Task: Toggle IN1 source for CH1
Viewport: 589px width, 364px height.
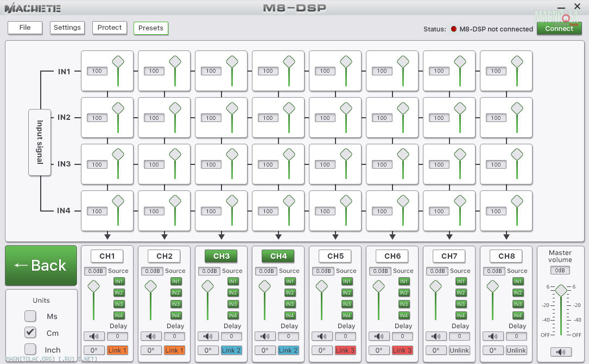Action: (x=119, y=282)
